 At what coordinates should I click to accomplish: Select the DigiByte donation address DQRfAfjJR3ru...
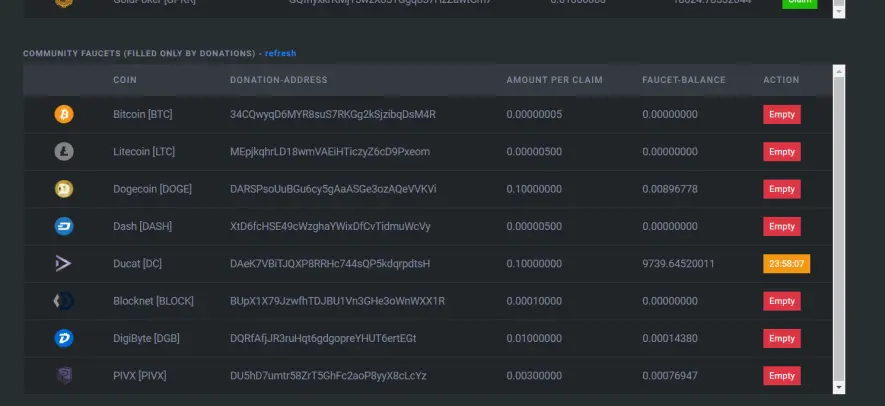point(323,338)
